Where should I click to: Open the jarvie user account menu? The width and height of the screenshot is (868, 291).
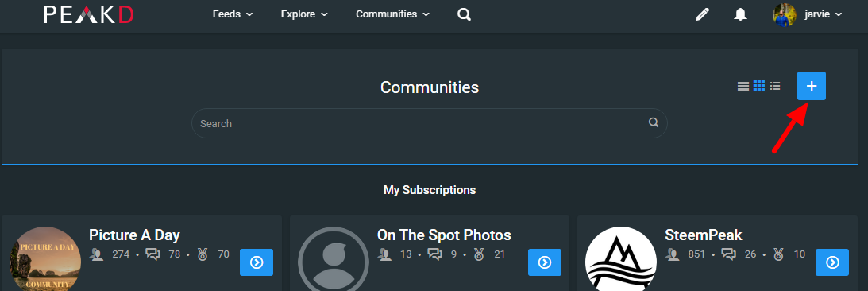point(807,14)
